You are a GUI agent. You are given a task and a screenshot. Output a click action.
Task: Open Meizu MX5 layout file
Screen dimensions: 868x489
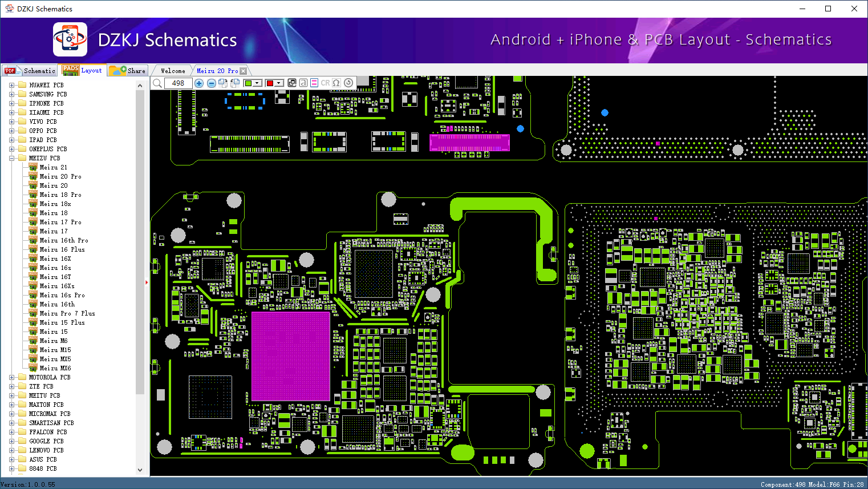click(55, 359)
